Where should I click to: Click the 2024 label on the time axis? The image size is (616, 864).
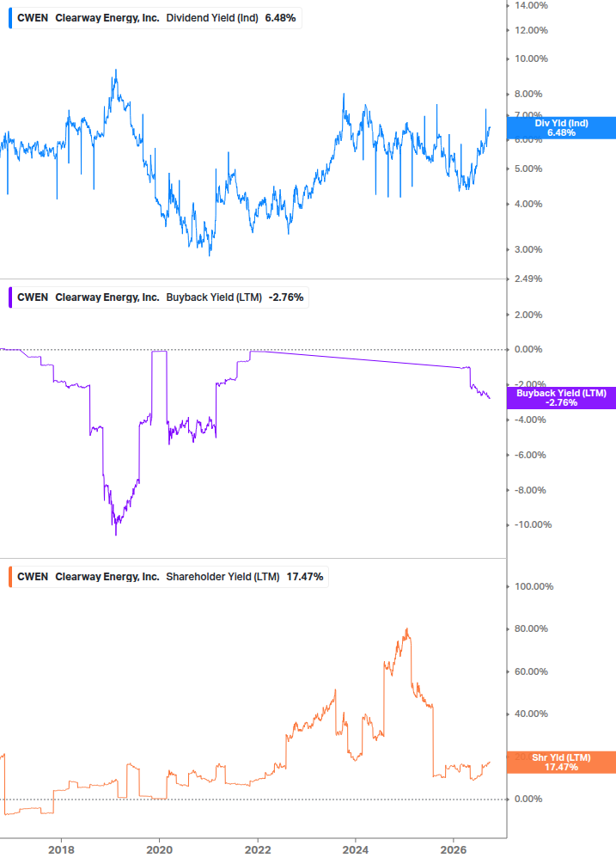coord(356,849)
